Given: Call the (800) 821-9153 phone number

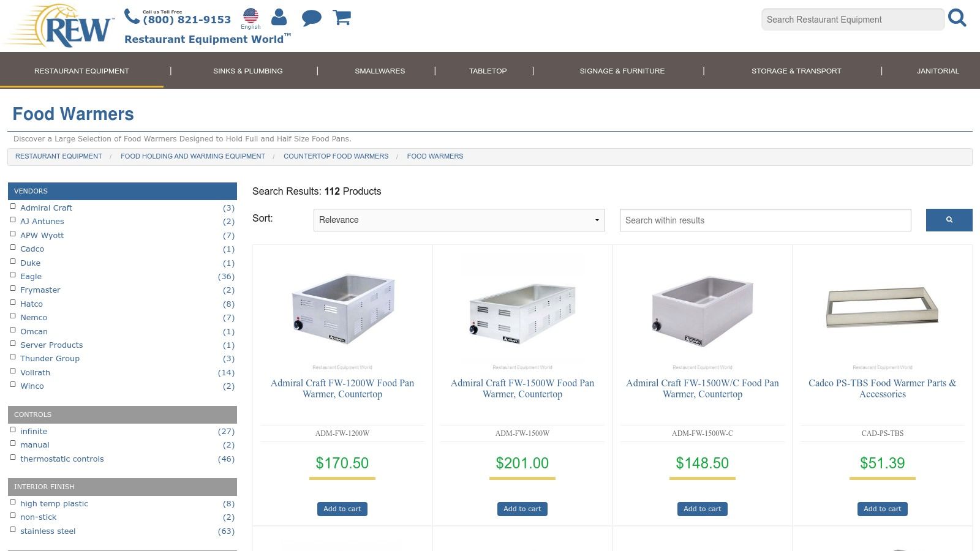Looking at the screenshot, I should point(187,20).
